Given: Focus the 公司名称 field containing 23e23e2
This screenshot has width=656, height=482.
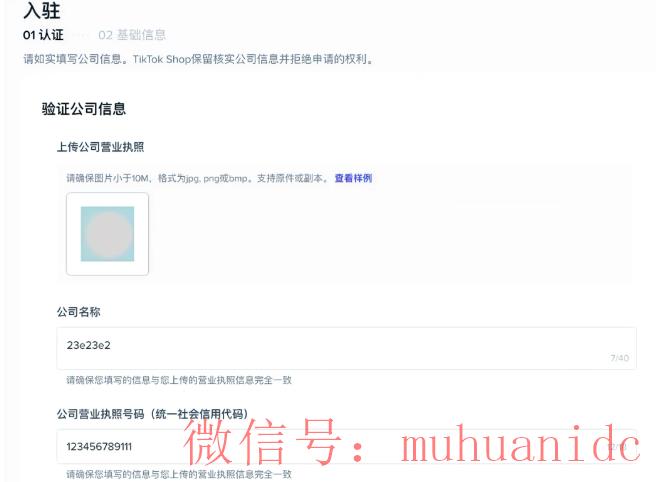Looking at the screenshot, I should click(x=346, y=349).
